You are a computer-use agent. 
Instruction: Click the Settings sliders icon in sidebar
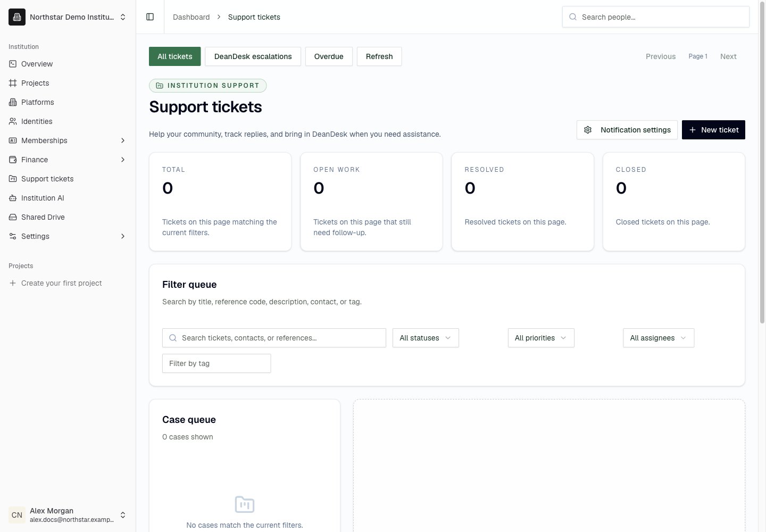pos(13,236)
